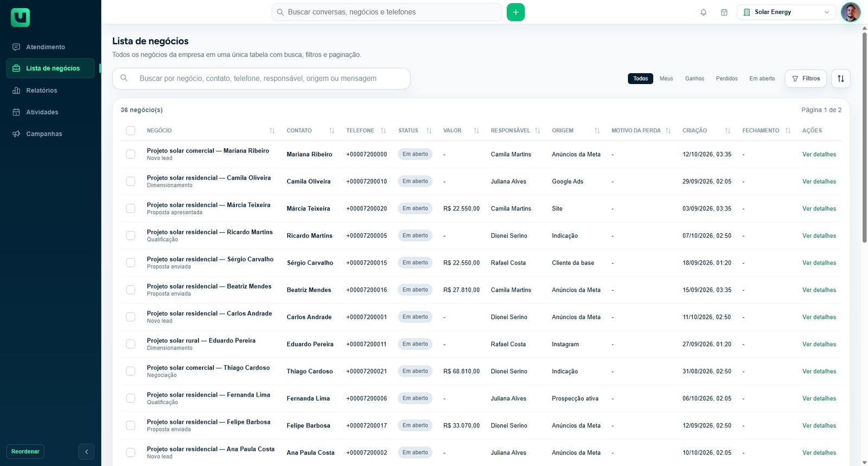This screenshot has width=868, height=466.
Task: Switch to the Meus filter tab
Action: click(666, 79)
